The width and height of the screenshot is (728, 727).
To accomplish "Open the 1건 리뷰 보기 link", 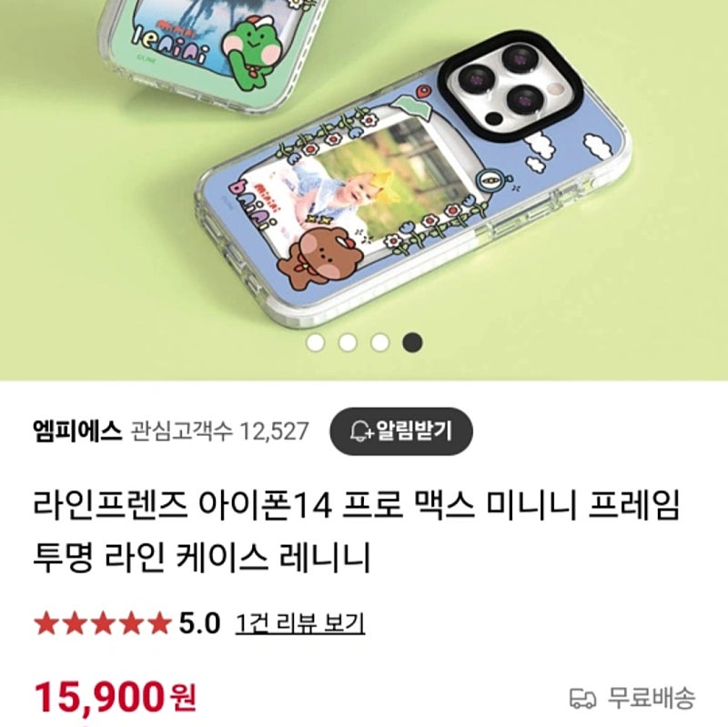I will tap(300, 623).
